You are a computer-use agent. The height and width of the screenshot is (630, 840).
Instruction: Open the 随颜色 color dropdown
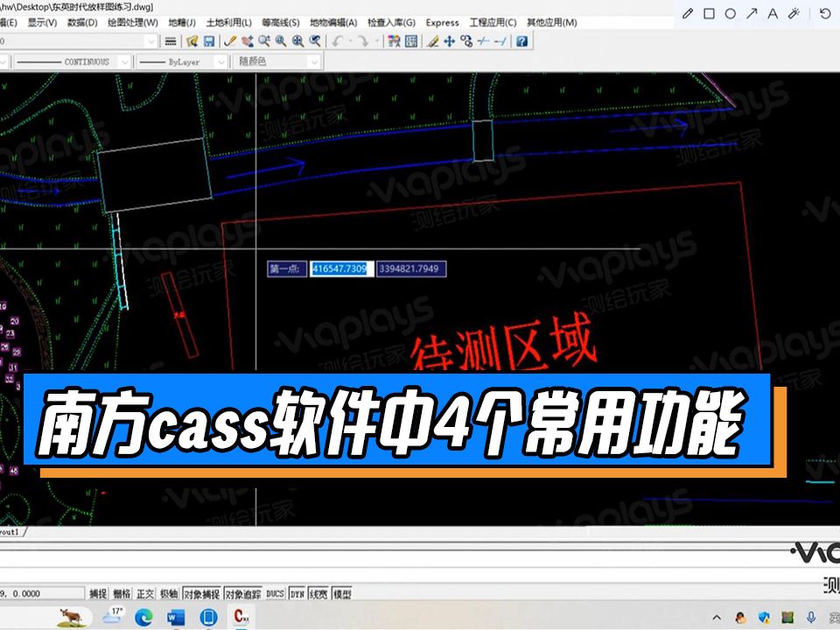(x=313, y=62)
